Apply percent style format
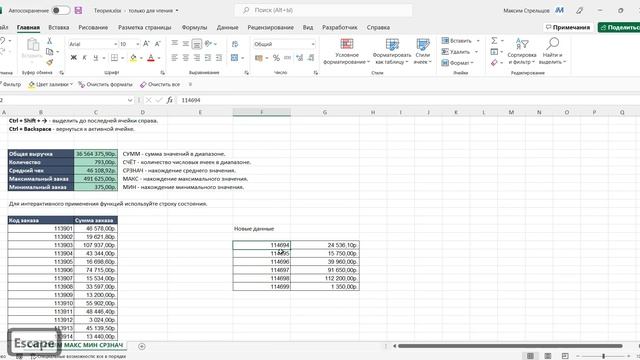 pos(276,58)
